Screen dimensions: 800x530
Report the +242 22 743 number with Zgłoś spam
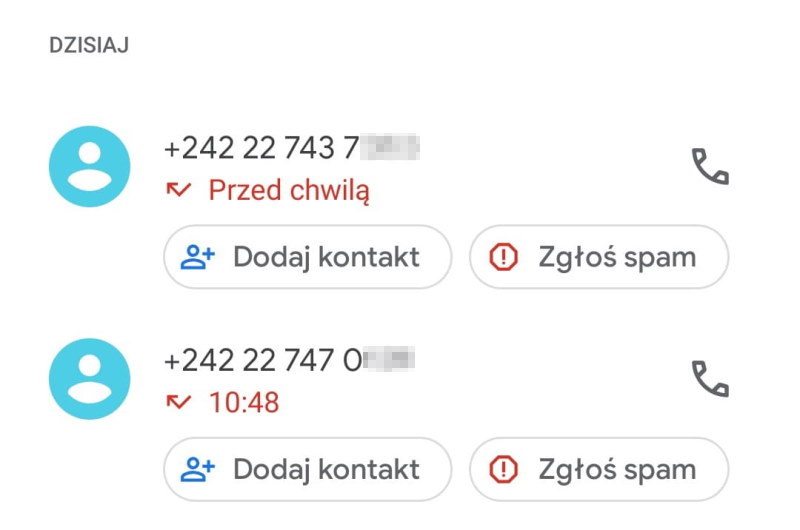[599, 257]
